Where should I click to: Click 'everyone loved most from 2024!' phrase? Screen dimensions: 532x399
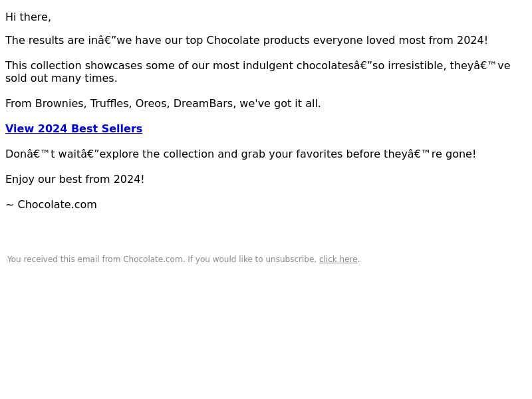coord(400,41)
